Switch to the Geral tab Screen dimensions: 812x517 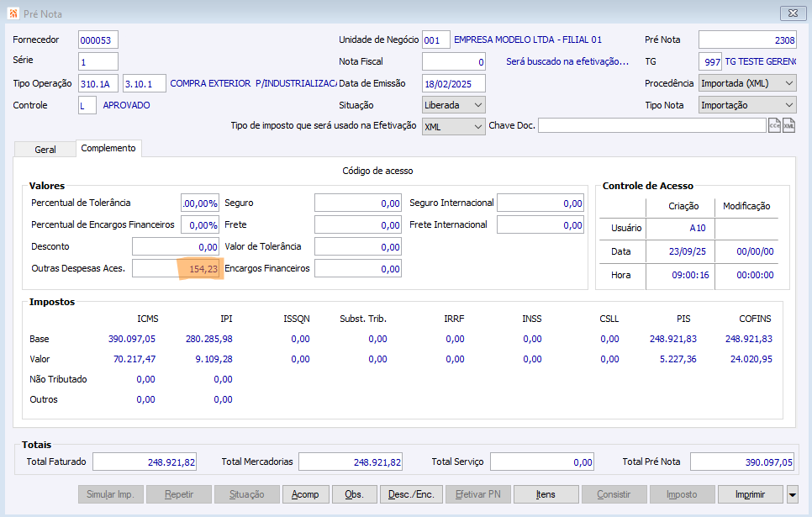(45, 149)
